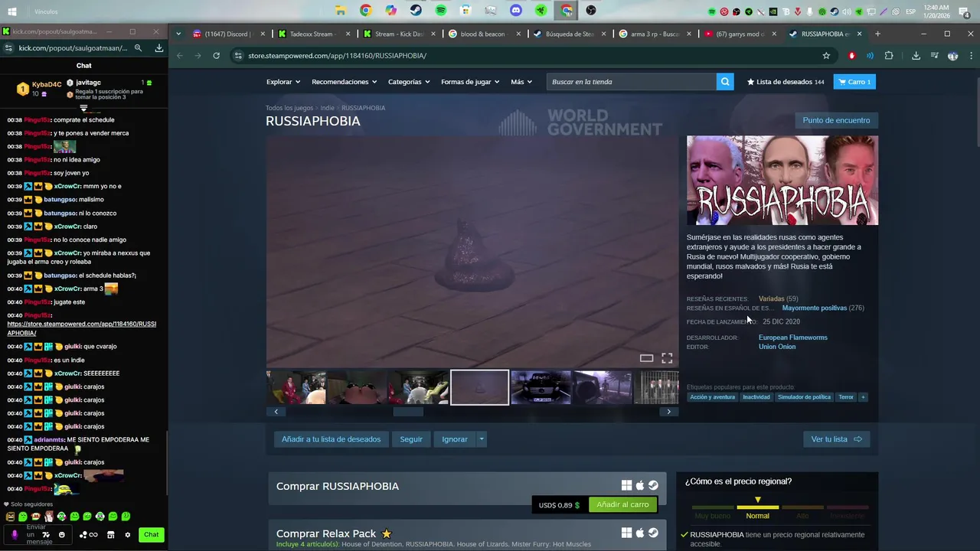Open Chrome extensions puzzle icon

point(889,56)
